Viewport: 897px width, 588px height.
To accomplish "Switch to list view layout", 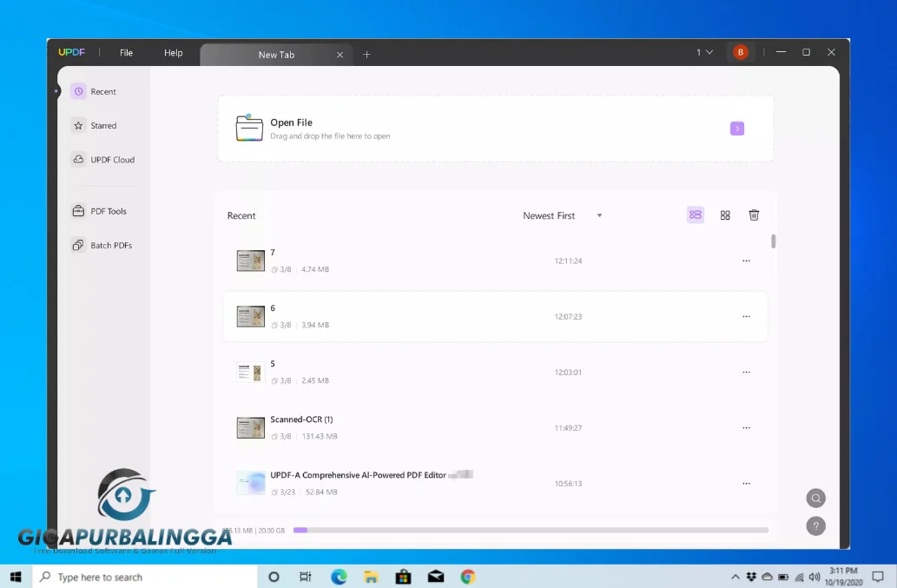I will (695, 215).
